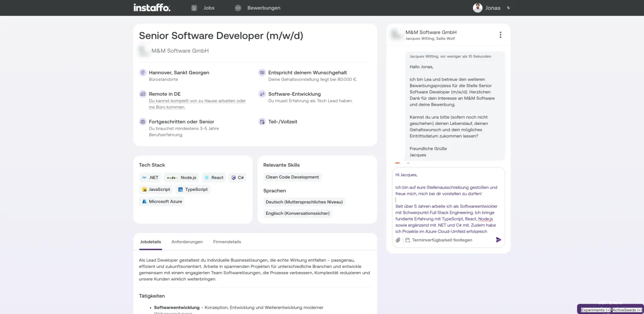The width and height of the screenshot is (644, 314).
Task: Click the Teil-/Vollzeit calendar icon
Action: pos(262,121)
